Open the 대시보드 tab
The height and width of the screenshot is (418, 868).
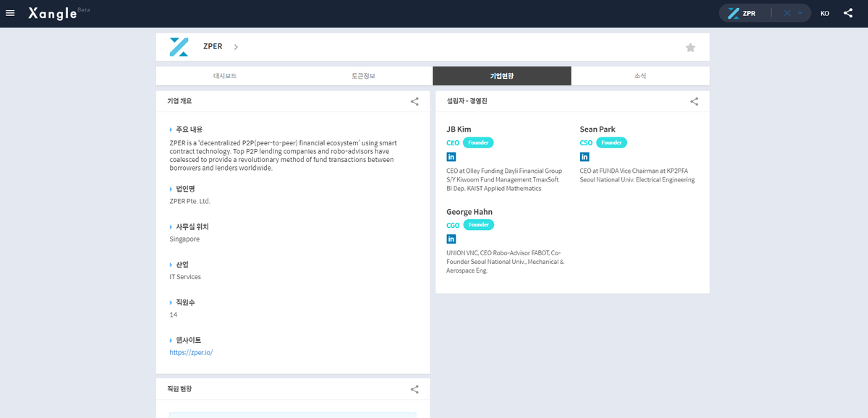click(225, 76)
